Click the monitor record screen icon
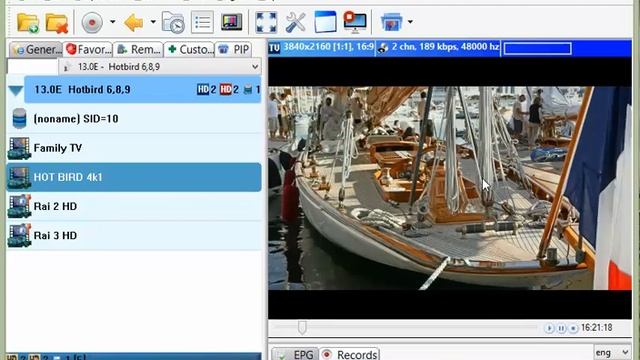Viewport: 640px width, 360px height. point(354,22)
